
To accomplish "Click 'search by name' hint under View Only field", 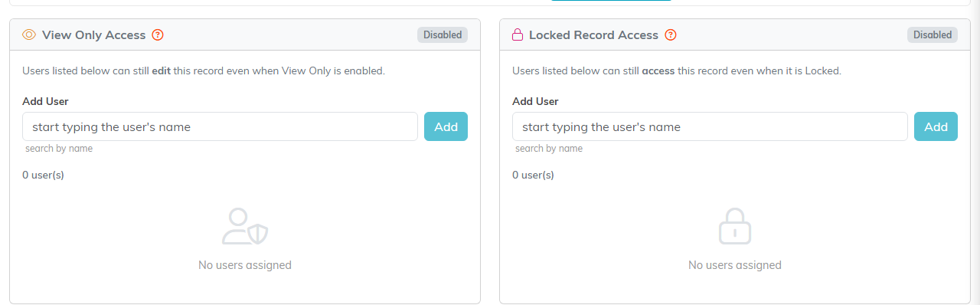I will pyautogui.click(x=59, y=149).
